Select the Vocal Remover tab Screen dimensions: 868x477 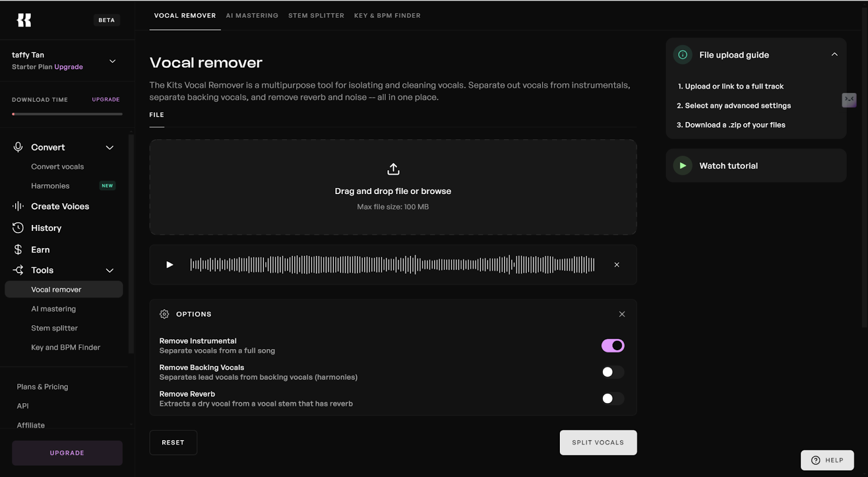click(185, 16)
